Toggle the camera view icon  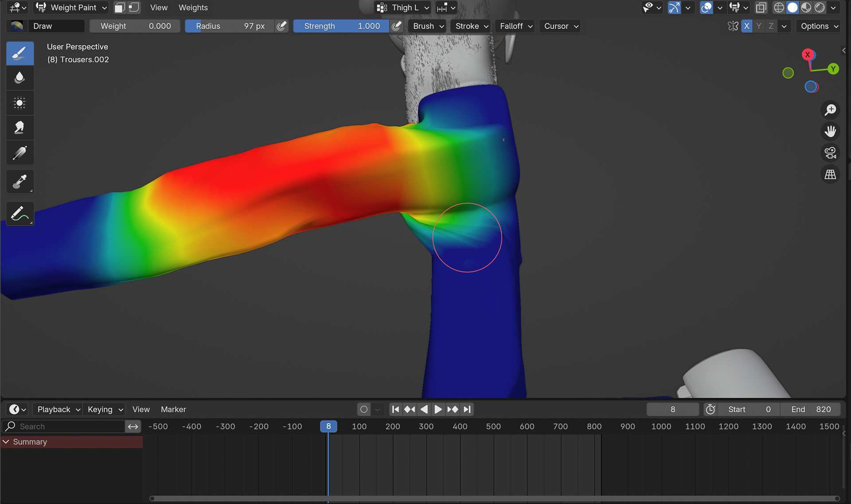point(830,153)
